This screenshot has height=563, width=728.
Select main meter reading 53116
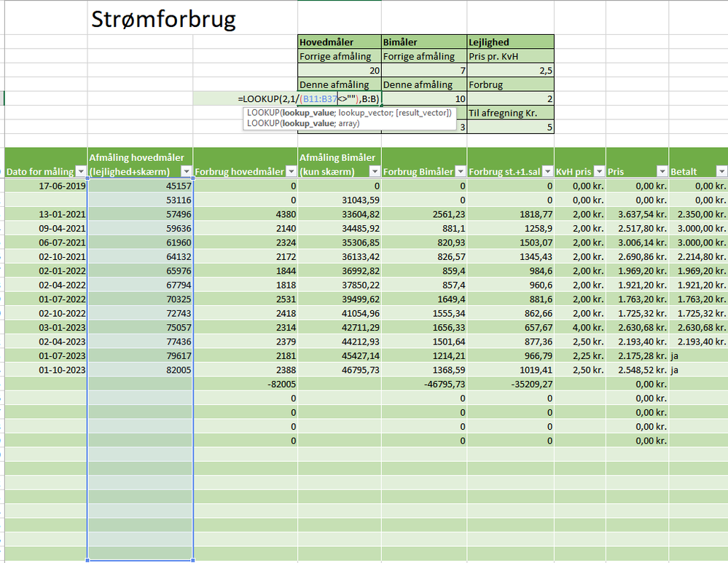pos(140,200)
